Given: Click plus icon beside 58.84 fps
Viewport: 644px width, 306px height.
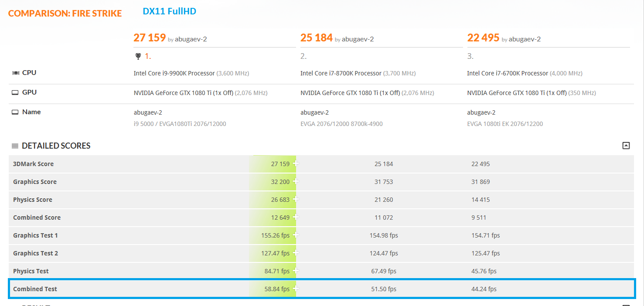Looking at the screenshot, I should [296, 289].
